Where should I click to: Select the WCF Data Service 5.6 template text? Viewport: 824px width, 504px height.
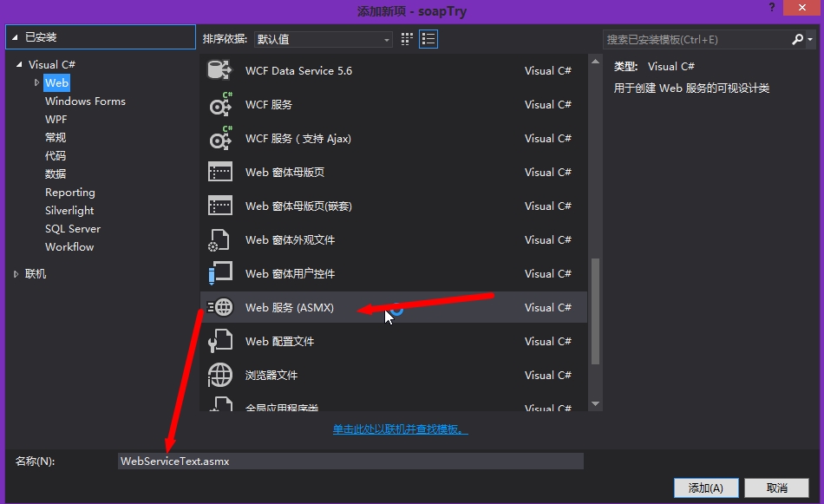[x=298, y=70]
